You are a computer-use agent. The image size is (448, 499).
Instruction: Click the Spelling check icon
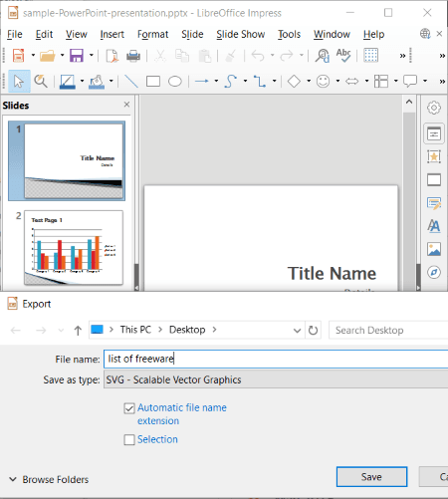pos(343,56)
